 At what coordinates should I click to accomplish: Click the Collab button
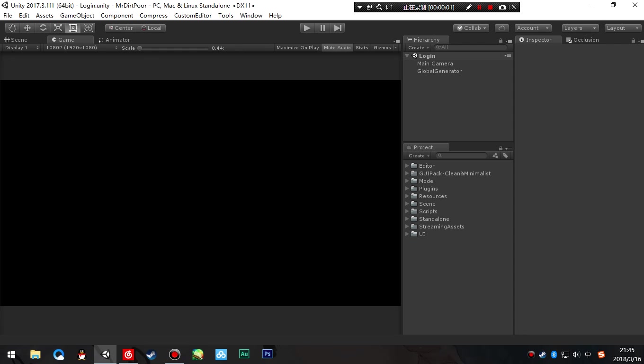[x=471, y=28]
